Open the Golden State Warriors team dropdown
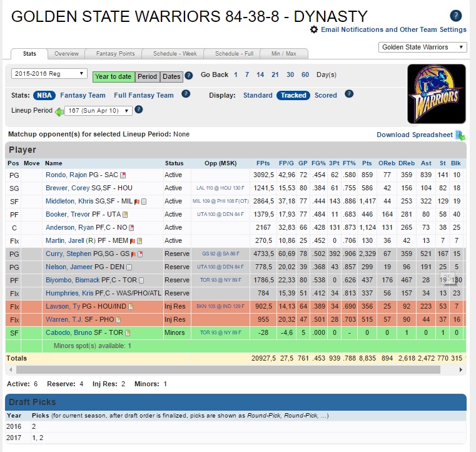The image size is (476, 452). click(423, 47)
